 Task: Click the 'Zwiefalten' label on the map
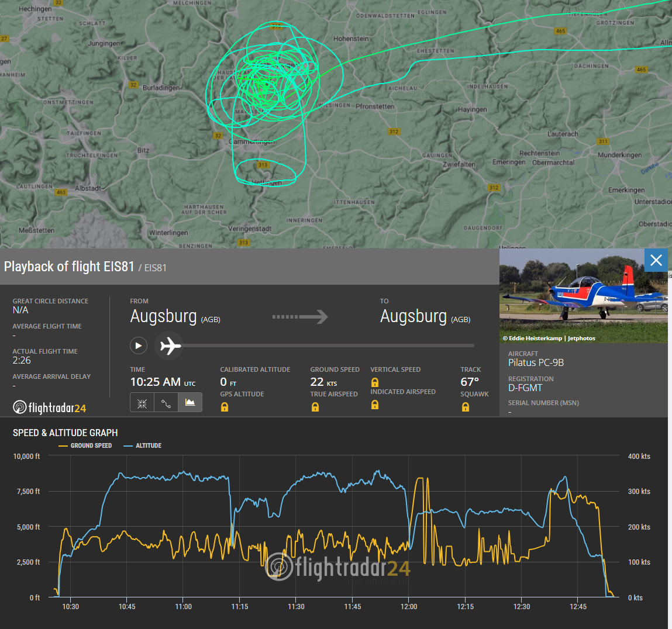[x=459, y=164]
